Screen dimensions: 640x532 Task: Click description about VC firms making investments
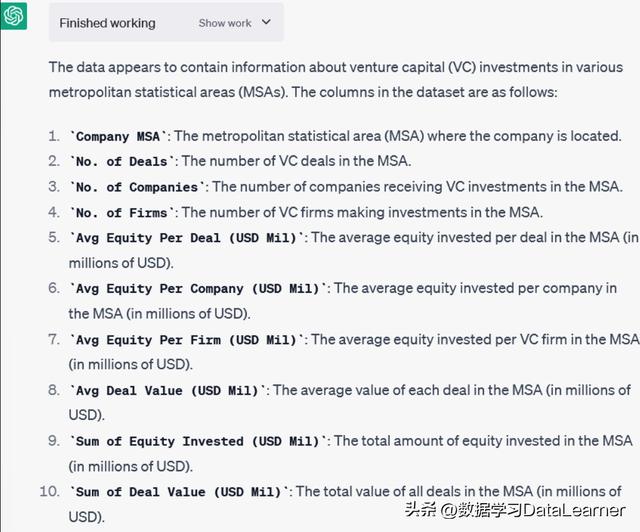(361, 212)
